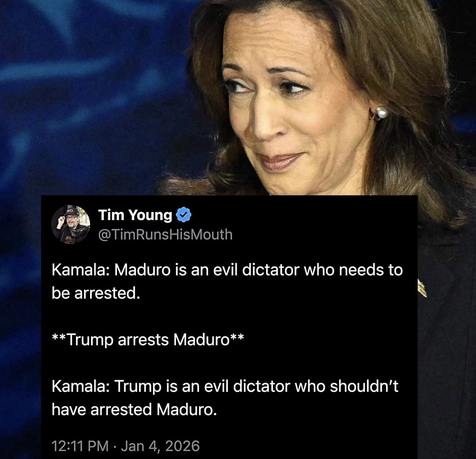Click the separator dot between time and date
Image resolution: width=476 pixels, height=459 pixels.
(x=115, y=446)
